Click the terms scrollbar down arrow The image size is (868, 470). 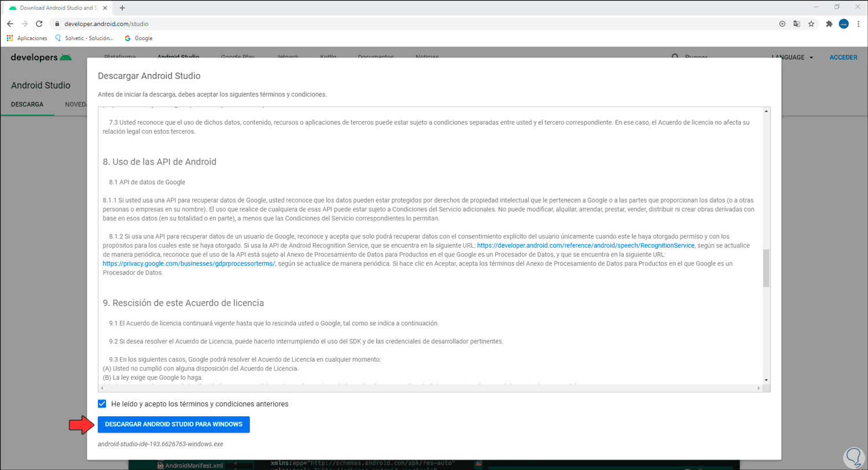coord(766,379)
